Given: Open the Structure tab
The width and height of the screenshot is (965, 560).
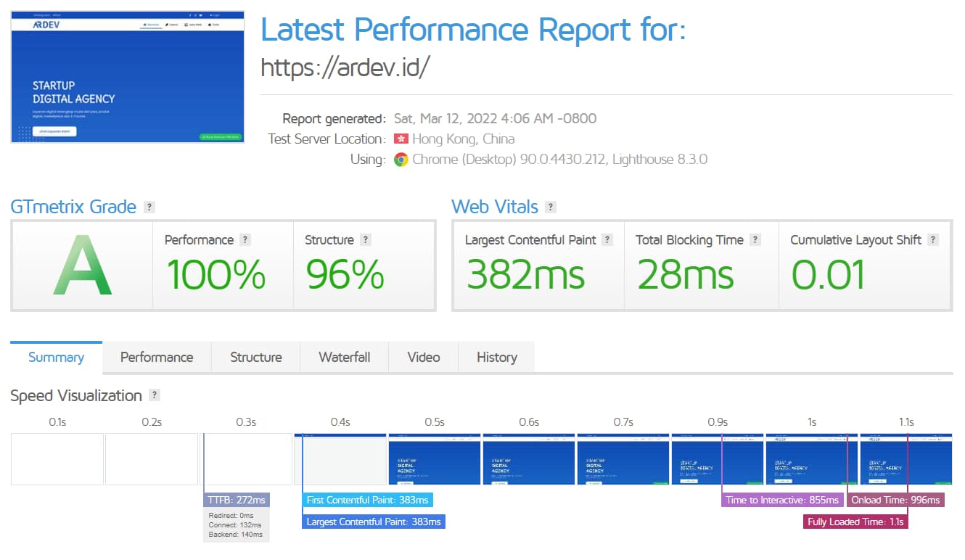Looking at the screenshot, I should coord(256,358).
